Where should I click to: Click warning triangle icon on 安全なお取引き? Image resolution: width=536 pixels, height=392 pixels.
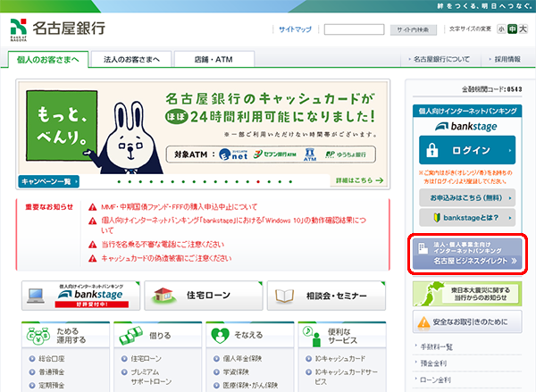423,322
